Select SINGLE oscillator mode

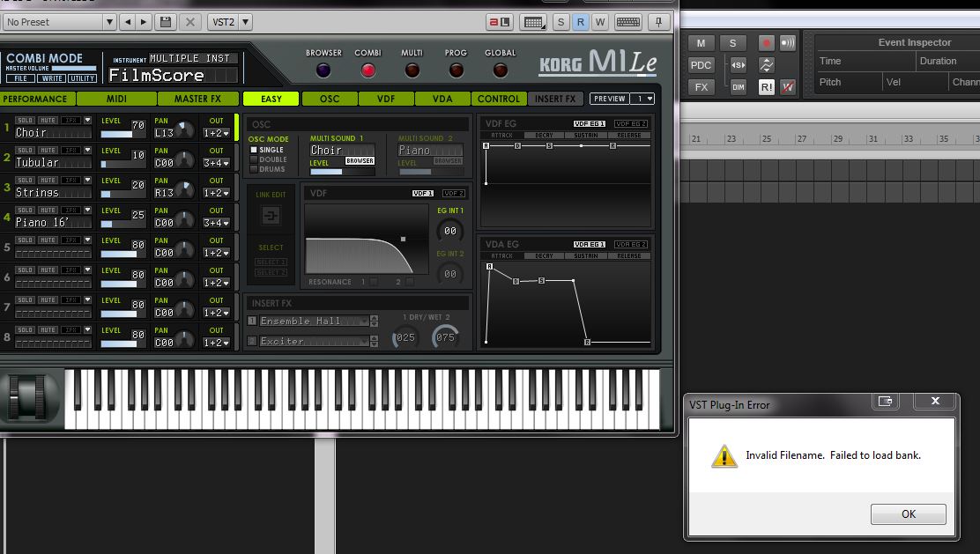tap(254, 150)
